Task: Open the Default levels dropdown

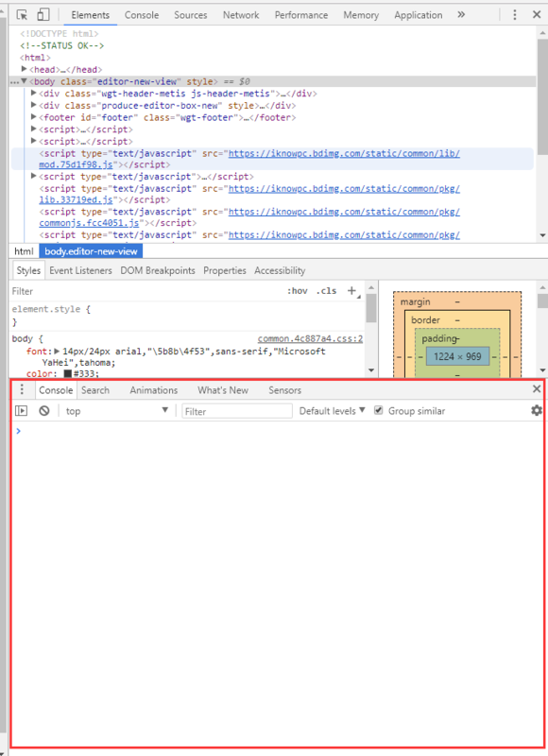Action: point(332,411)
